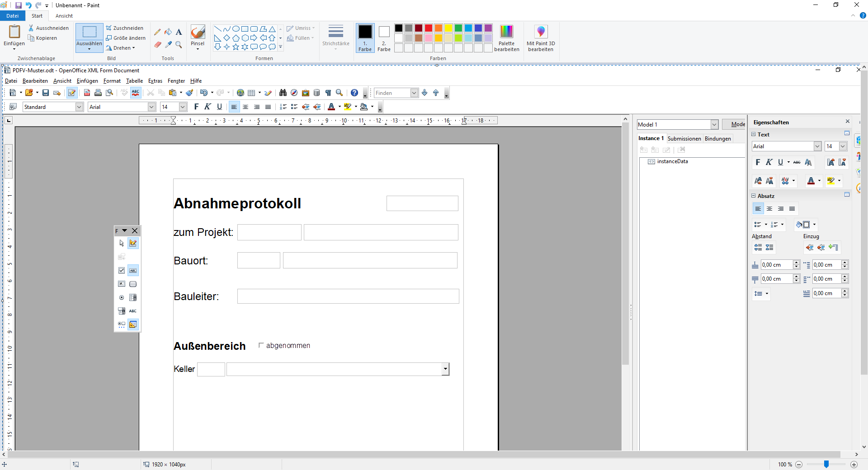868x470 pixels.
Task: Click the Print icon in OpenOffice toolbar
Action: point(98,93)
